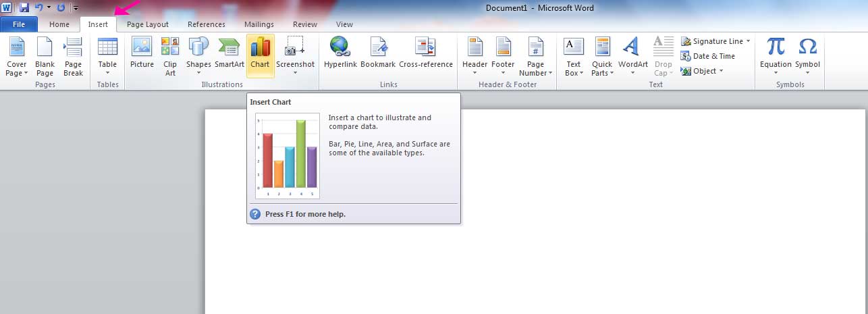Viewport: 868px width, 314px height.
Task: Click the chart preview thumbnail in tooltip
Action: (288, 156)
